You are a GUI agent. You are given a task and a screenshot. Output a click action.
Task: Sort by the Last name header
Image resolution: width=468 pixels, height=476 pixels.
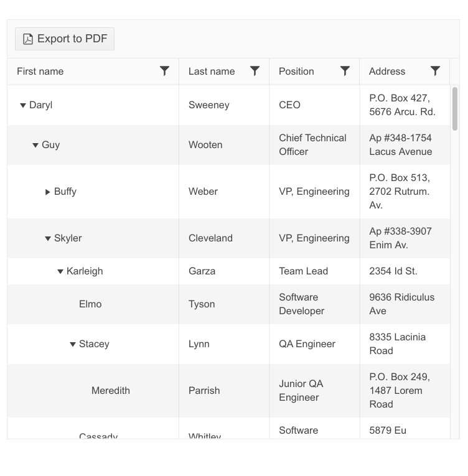(x=212, y=72)
